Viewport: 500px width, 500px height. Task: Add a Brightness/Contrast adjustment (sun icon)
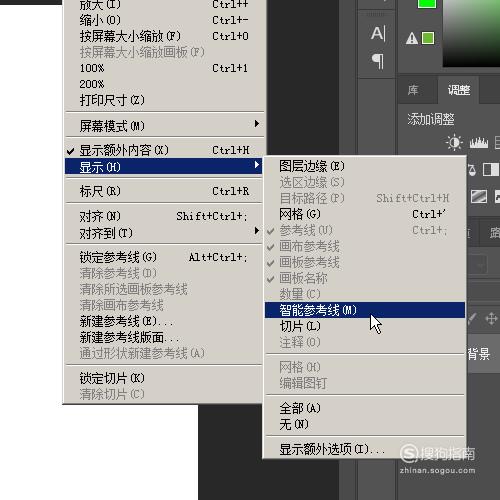(454, 143)
